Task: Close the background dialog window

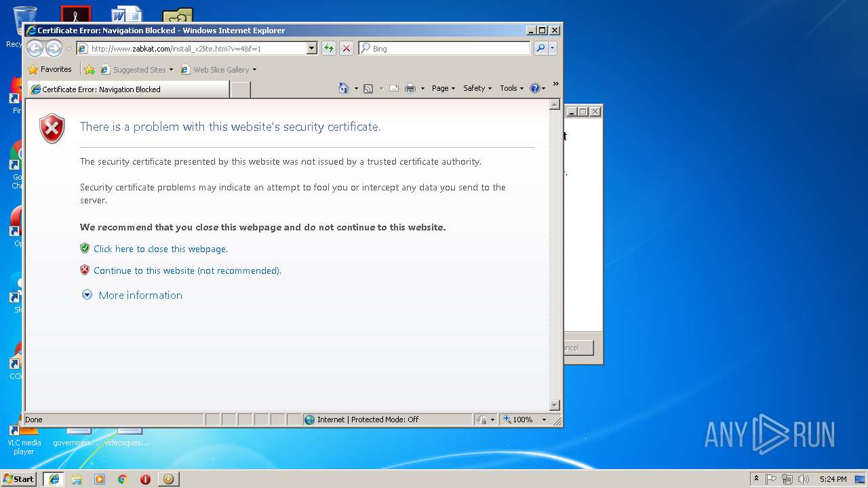Action: click(x=595, y=112)
